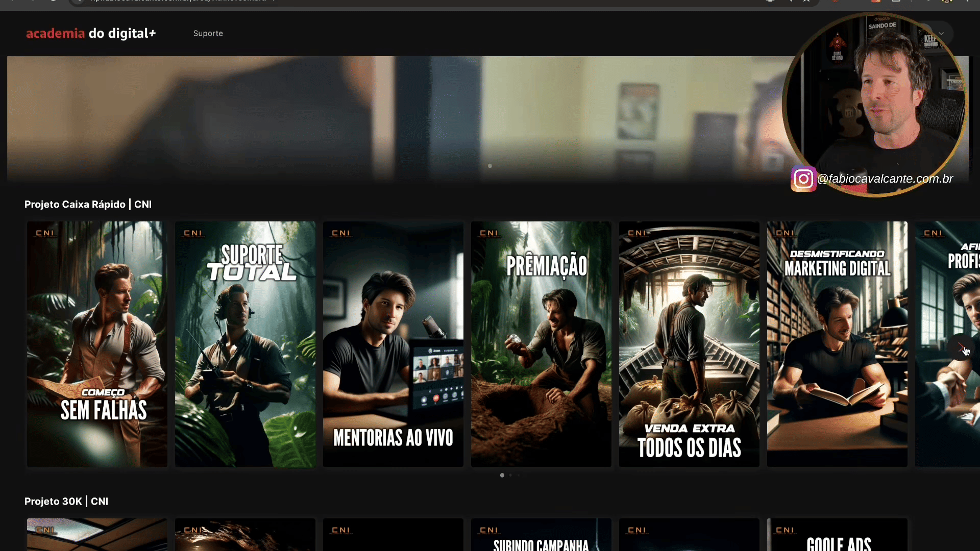Open the Suporte menu link

[208, 34]
